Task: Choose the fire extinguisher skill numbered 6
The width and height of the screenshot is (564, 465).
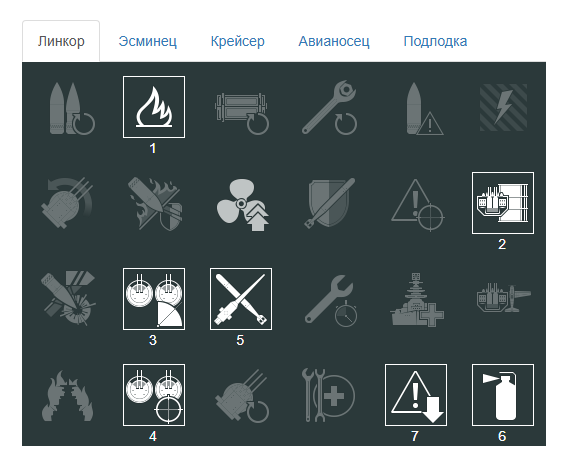Action: [x=503, y=395]
